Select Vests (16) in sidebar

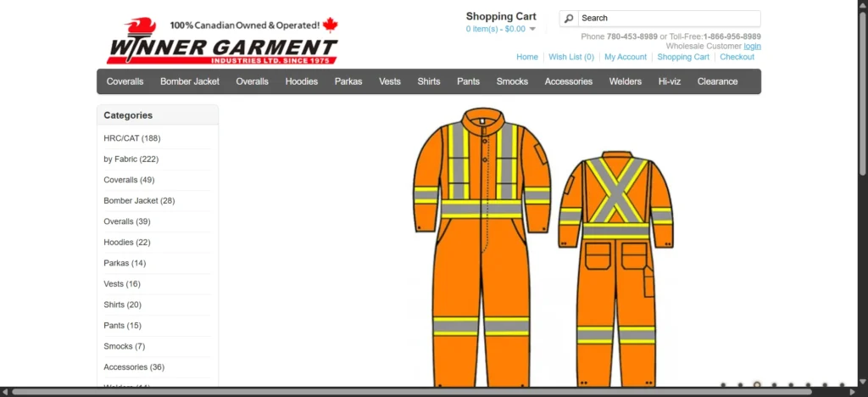click(x=122, y=284)
